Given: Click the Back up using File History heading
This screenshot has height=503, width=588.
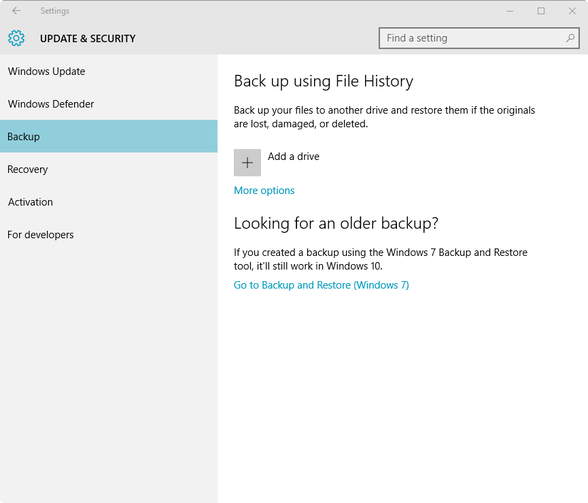Looking at the screenshot, I should (324, 81).
